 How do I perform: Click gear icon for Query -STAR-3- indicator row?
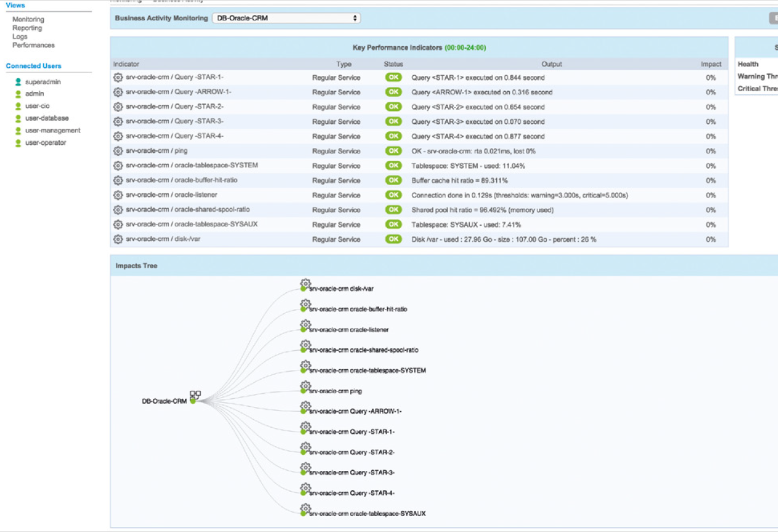pyautogui.click(x=118, y=121)
